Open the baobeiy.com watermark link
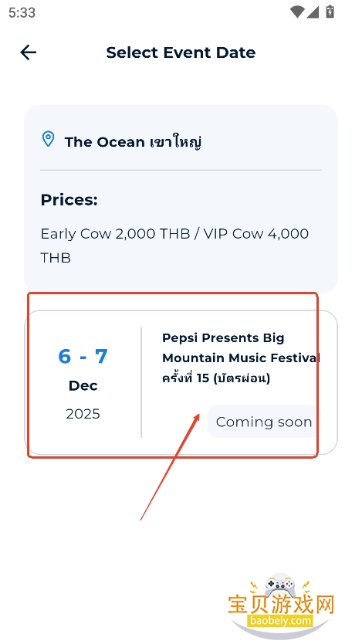Image resolution: width=362 pixels, height=644 pixels. pos(280,621)
